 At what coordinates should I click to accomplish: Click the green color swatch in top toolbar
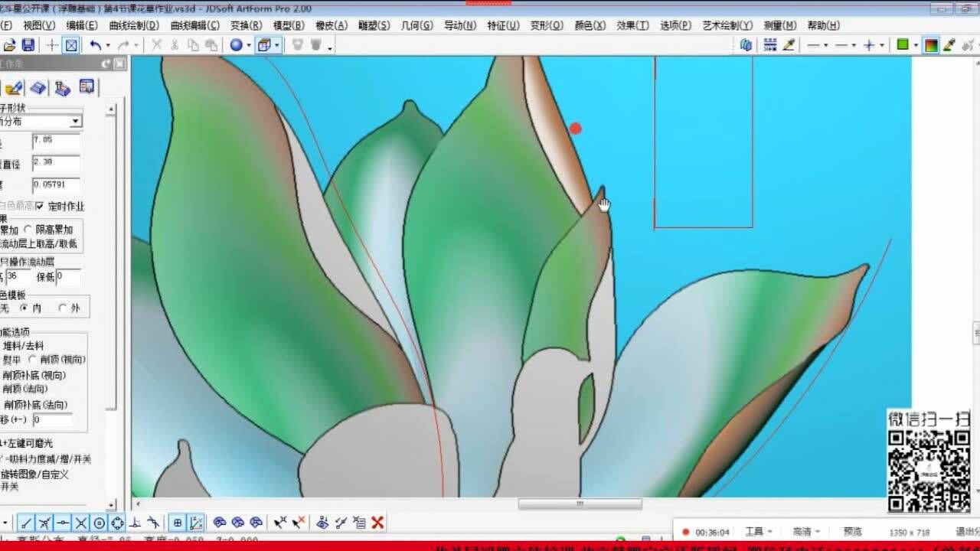(903, 45)
